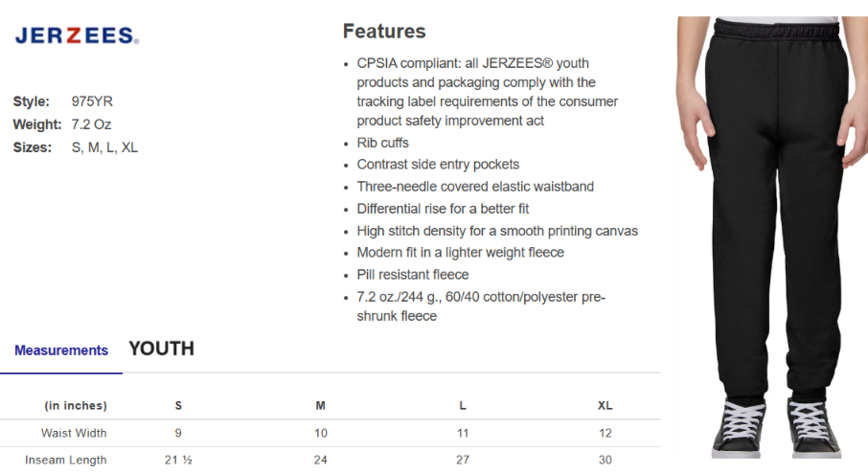The width and height of the screenshot is (868, 473).
Task: Click the (in inches) unit label
Action: [76, 406]
